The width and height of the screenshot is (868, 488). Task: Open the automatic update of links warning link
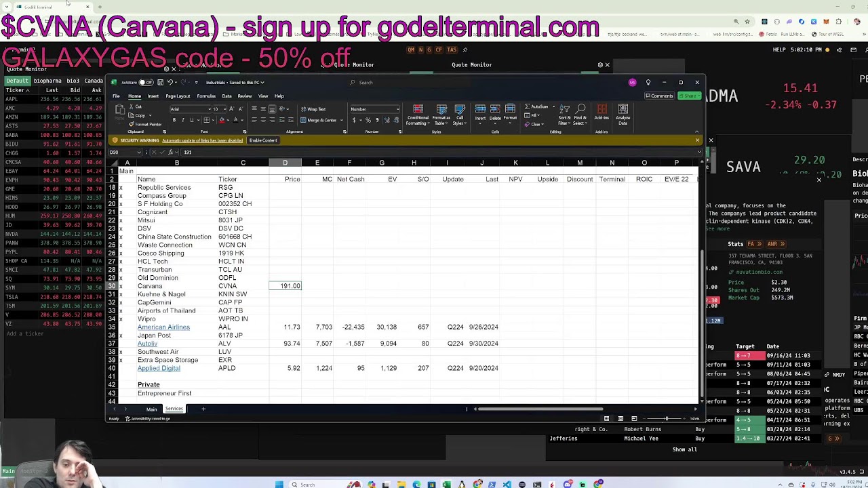pos(202,141)
